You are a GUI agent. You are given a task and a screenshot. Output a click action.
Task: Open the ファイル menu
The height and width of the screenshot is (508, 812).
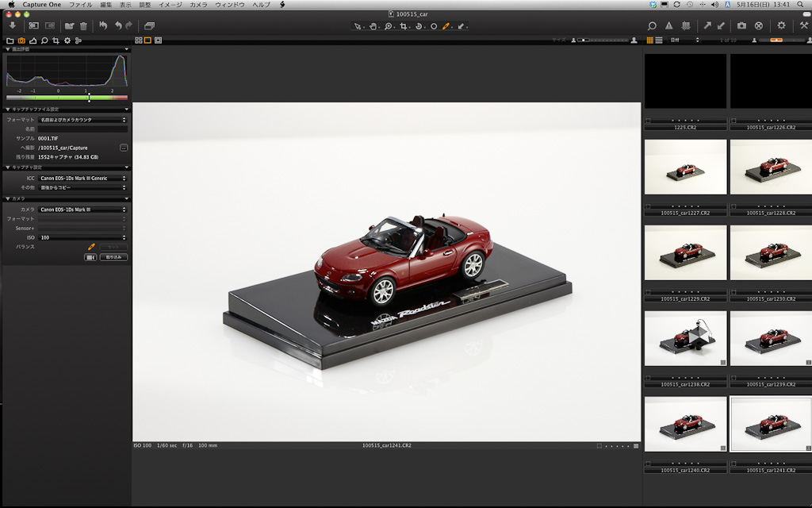point(80,5)
